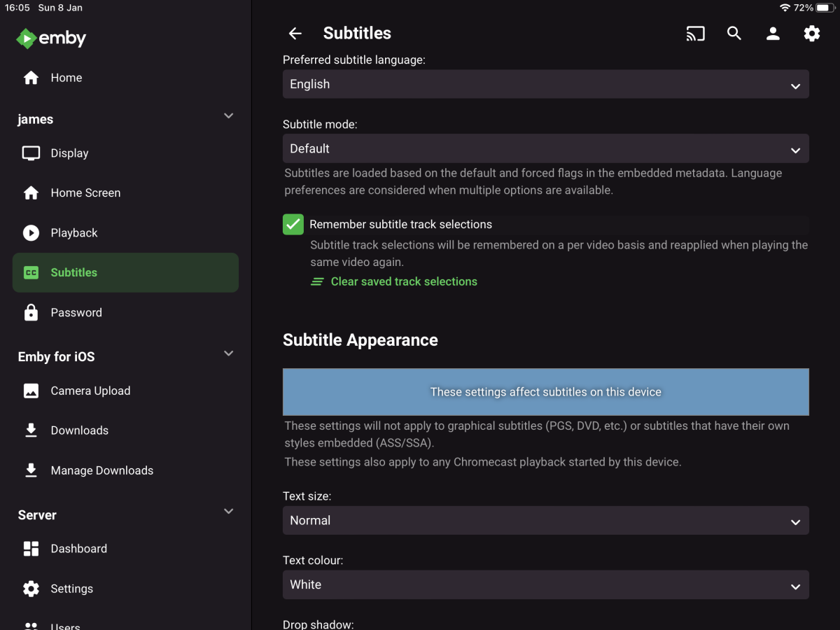This screenshot has height=630, width=840.
Task: Open the Text size dropdown
Action: point(545,521)
